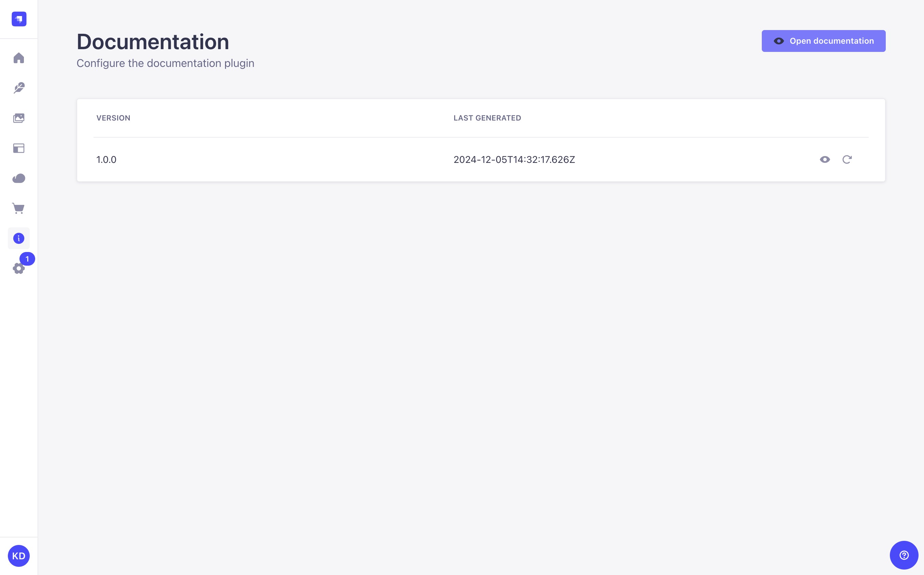The height and width of the screenshot is (575, 924).
Task: Open Settings gear icon
Action: pos(18,269)
